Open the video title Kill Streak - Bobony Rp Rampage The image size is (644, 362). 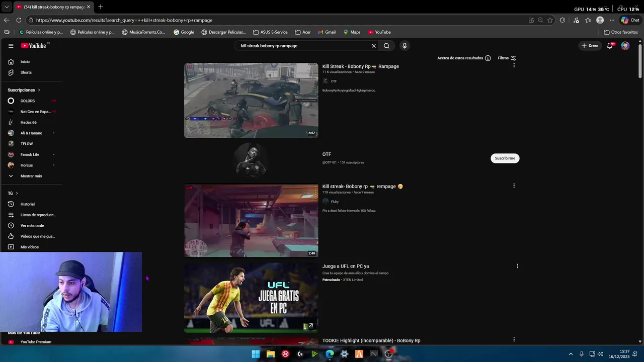360,66
